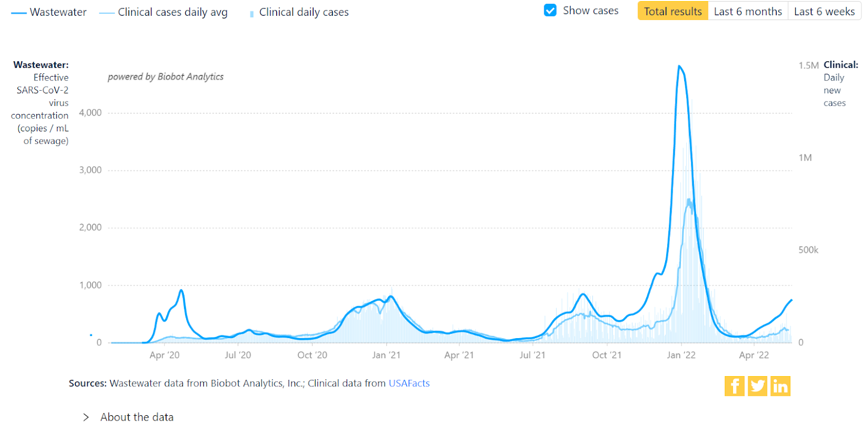The height and width of the screenshot is (432, 868).
Task: Toggle Wastewater series via legend label
Action: 58,12
